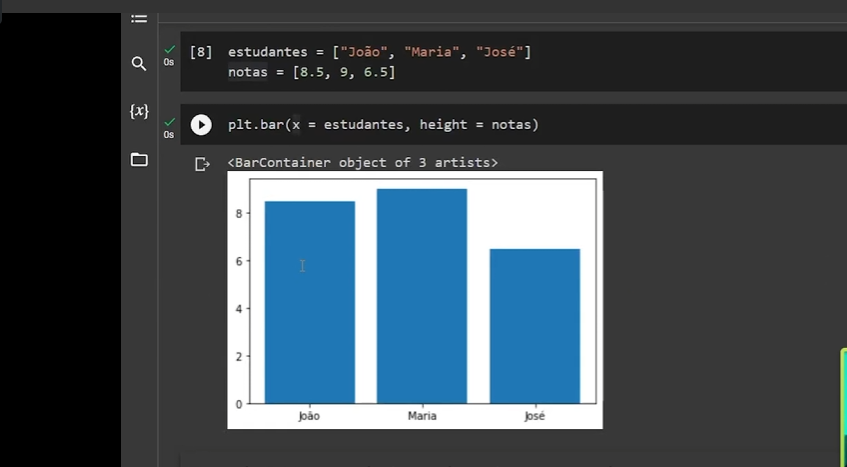Open the variables inspector {x} icon
The image size is (847, 467).
coord(139,111)
